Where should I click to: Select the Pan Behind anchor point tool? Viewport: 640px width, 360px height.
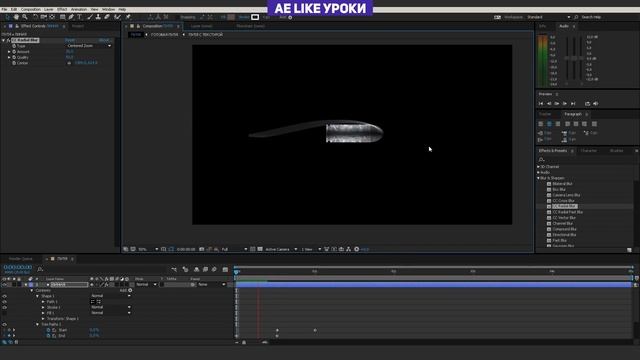click(x=52, y=17)
